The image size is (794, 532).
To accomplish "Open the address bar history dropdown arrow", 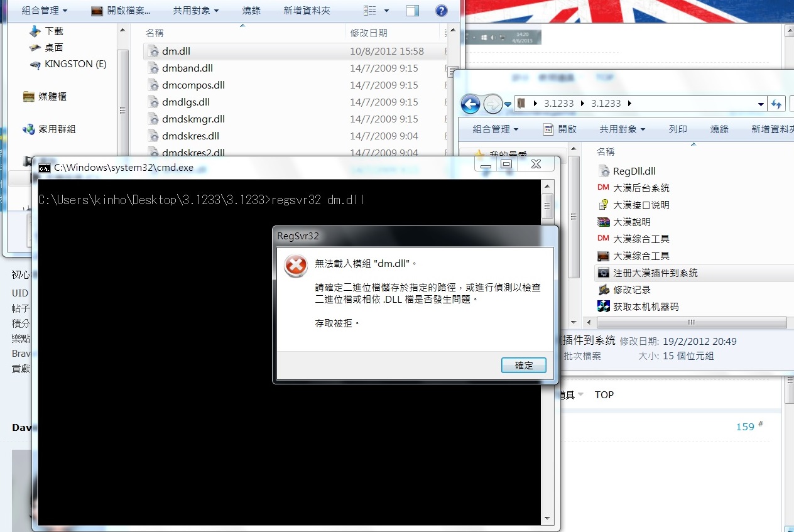I will [x=761, y=104].
